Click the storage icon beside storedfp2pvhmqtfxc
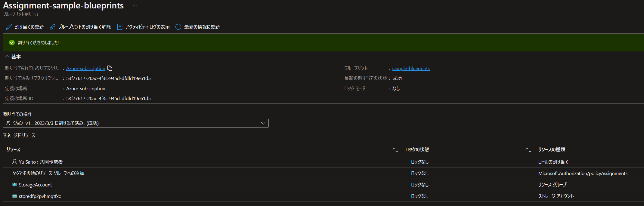This screenshot has height=206, width=644. click(x=14, y=196)
